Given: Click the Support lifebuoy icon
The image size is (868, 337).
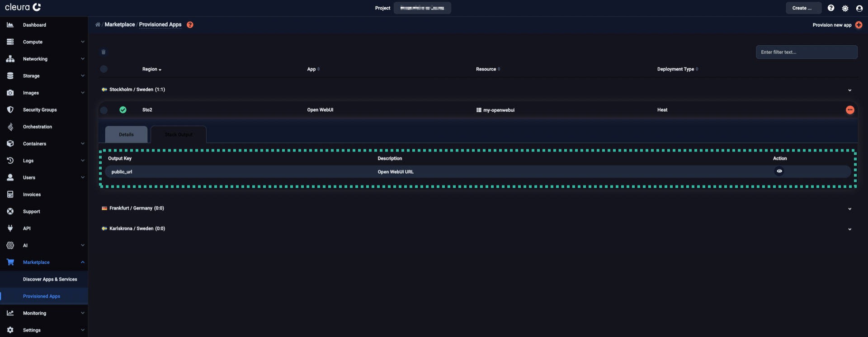Looking at the screenshot, I should click(10, 211).
